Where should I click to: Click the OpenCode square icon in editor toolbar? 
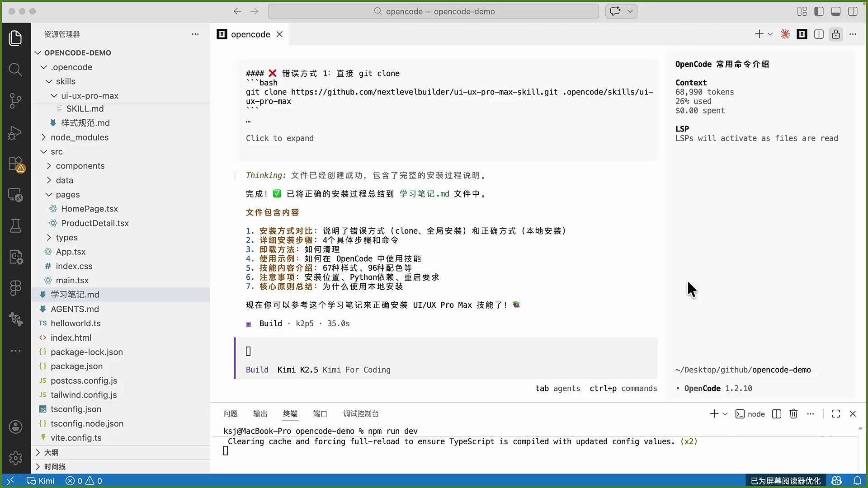point(802,34)
